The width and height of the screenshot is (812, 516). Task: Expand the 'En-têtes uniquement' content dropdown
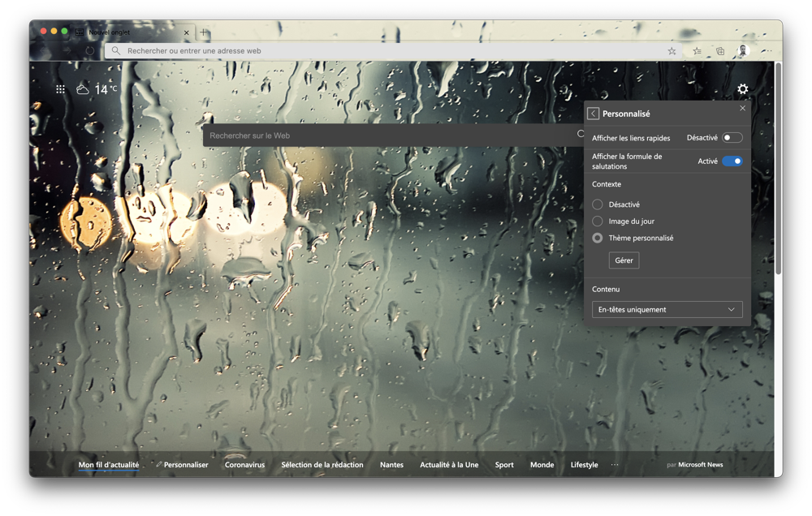pos(667,309)
